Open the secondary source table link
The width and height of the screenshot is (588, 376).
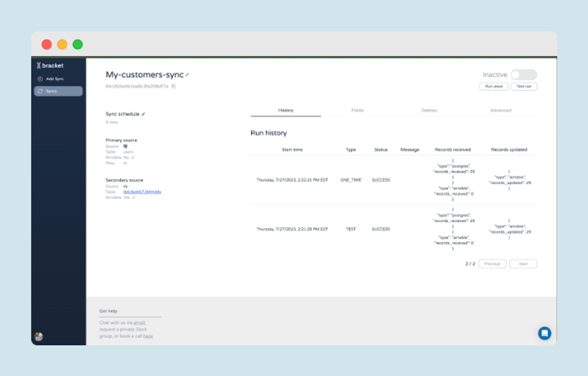(x=142, y=192)
